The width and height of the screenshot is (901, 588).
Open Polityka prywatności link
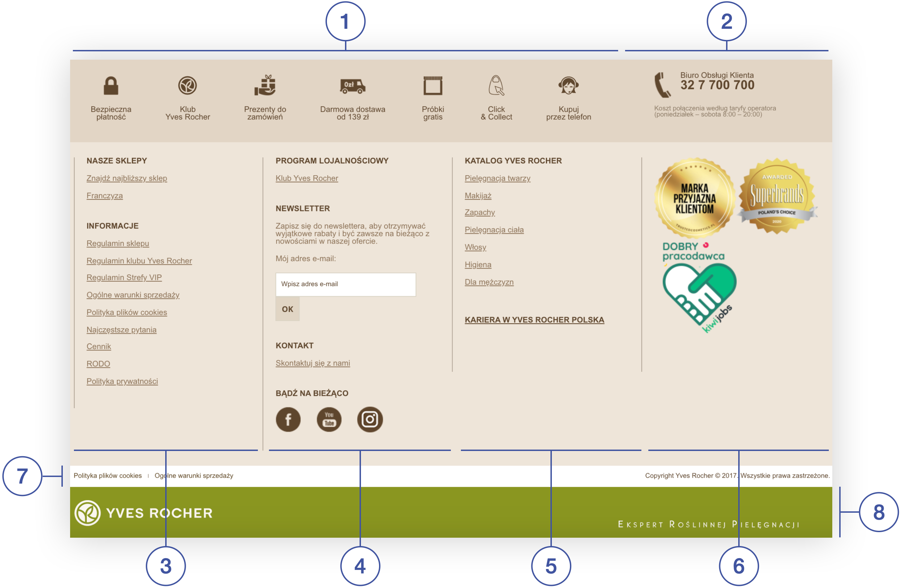[x=122, y=381]
